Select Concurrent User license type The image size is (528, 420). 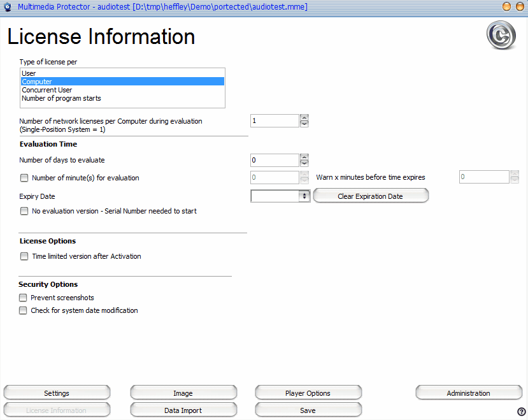tap(46, 90)
